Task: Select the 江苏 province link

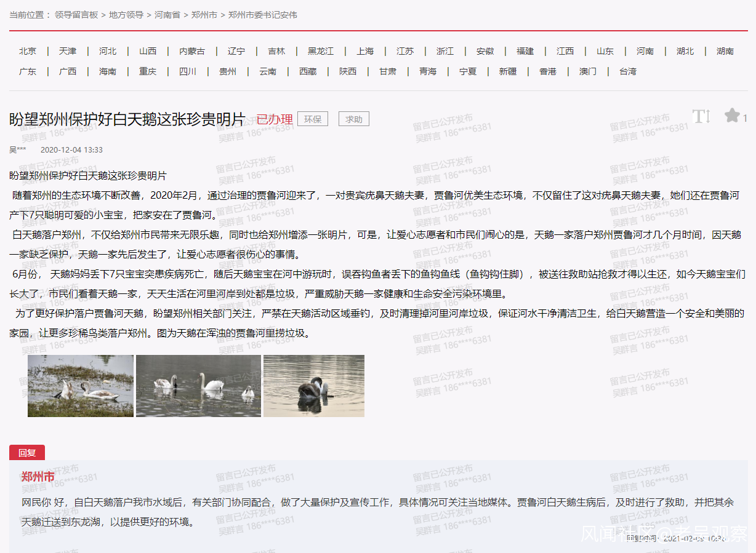Action: click(405, 51)
